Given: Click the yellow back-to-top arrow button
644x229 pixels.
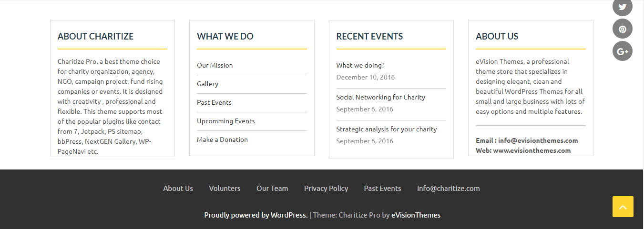Looking at the screenshot, I should click(623, 207).
